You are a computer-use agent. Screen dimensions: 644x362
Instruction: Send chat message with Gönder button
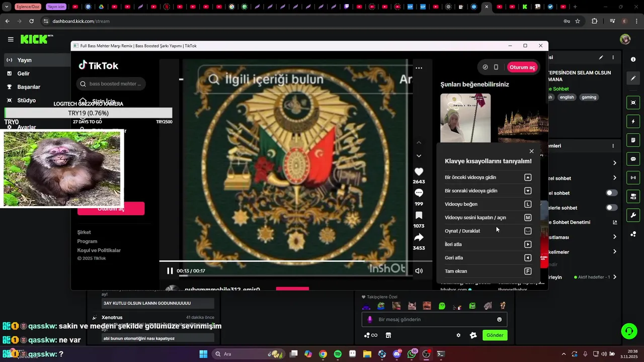tap(495, 335)
